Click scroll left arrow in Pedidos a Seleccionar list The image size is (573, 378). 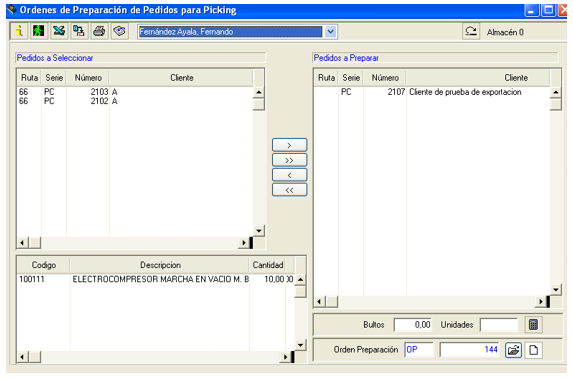pyautogui.click(x=23, y=243)
